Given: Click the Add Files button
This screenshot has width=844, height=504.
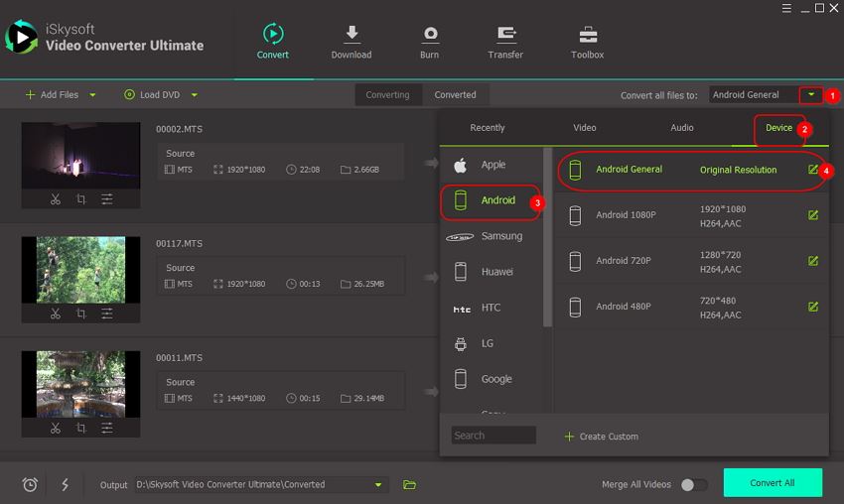Looking at the screenshot, I should tap(53, 94).
